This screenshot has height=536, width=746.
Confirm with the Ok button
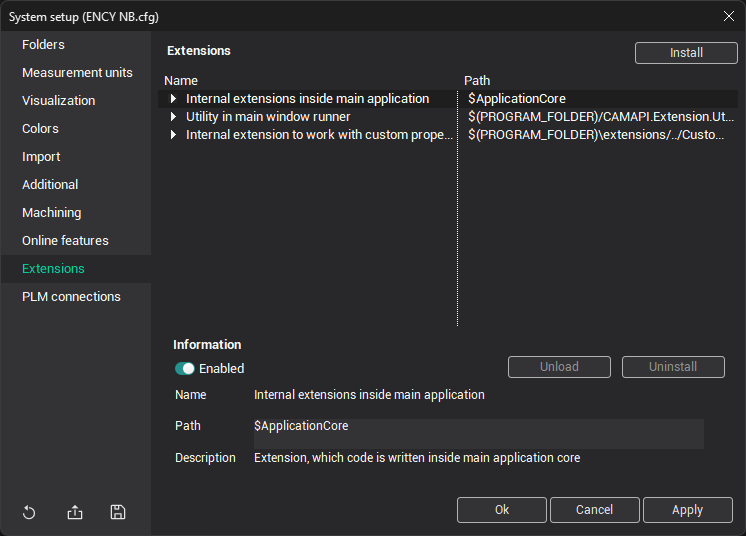502,510
